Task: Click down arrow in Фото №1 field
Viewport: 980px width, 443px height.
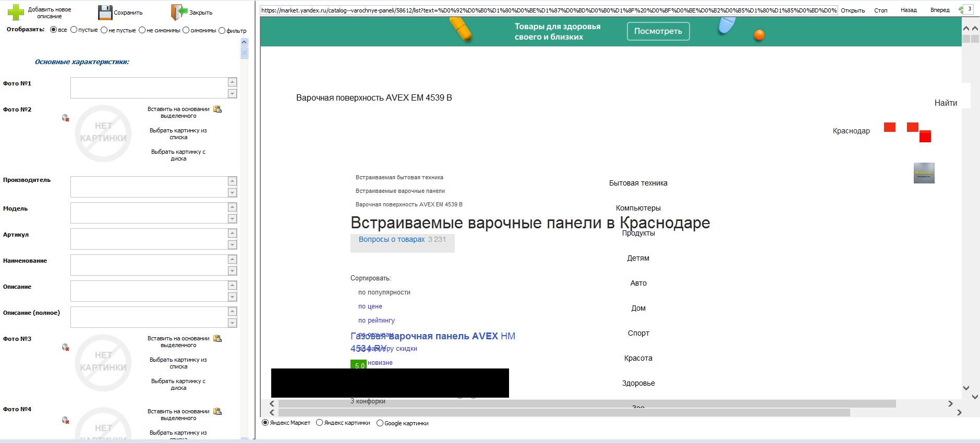Action: coord(233,94)
